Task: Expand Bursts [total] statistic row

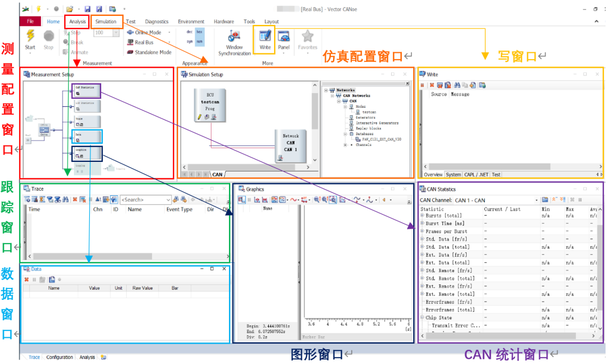Action: [x=422, y=215]
